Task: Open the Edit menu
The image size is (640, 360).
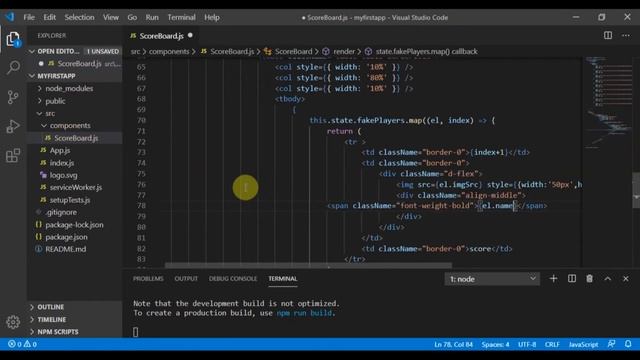Action: [x=49, y=17]
